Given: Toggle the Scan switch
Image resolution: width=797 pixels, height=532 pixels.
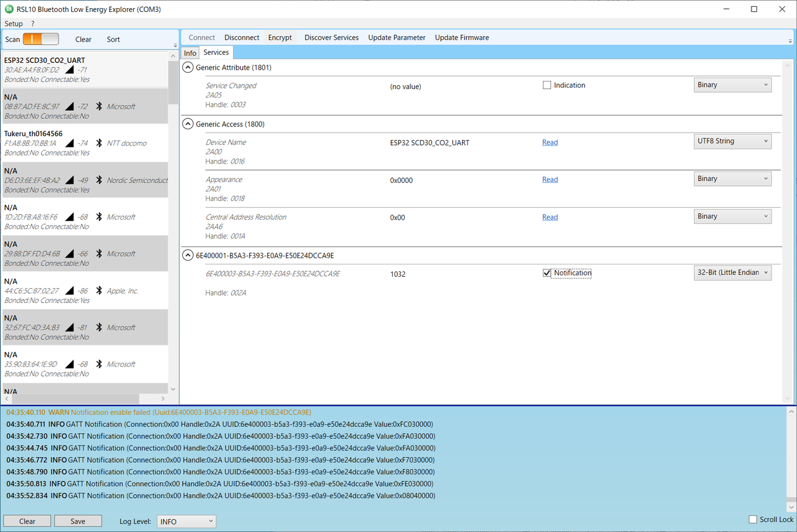Looking at the screenshot, I should 40,39.
